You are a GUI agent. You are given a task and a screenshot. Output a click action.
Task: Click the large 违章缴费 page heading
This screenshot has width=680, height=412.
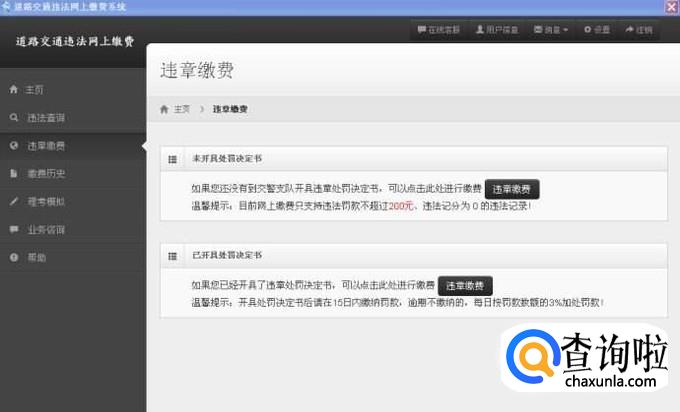click(197, 70)
